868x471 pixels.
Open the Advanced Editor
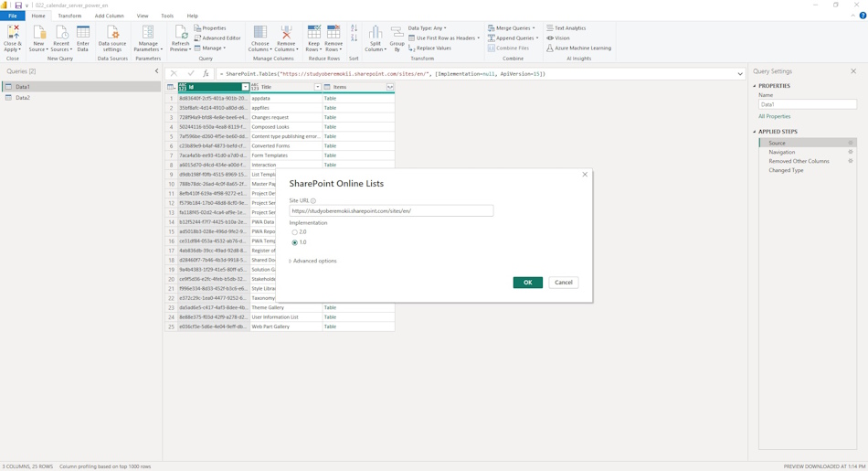point(217,38)
